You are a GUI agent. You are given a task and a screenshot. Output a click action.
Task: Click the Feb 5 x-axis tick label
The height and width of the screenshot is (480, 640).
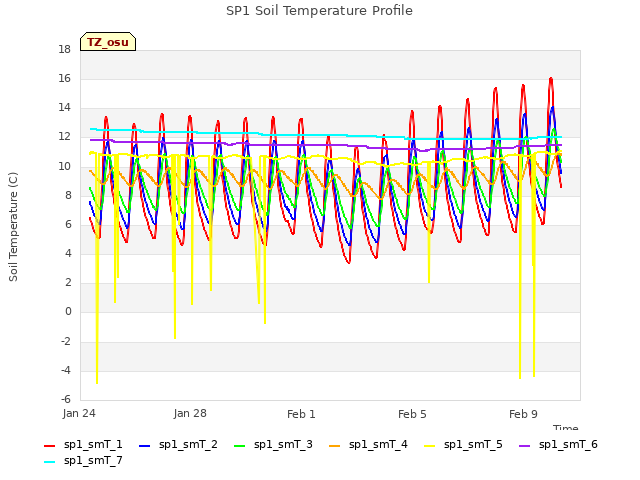[412, 414]
